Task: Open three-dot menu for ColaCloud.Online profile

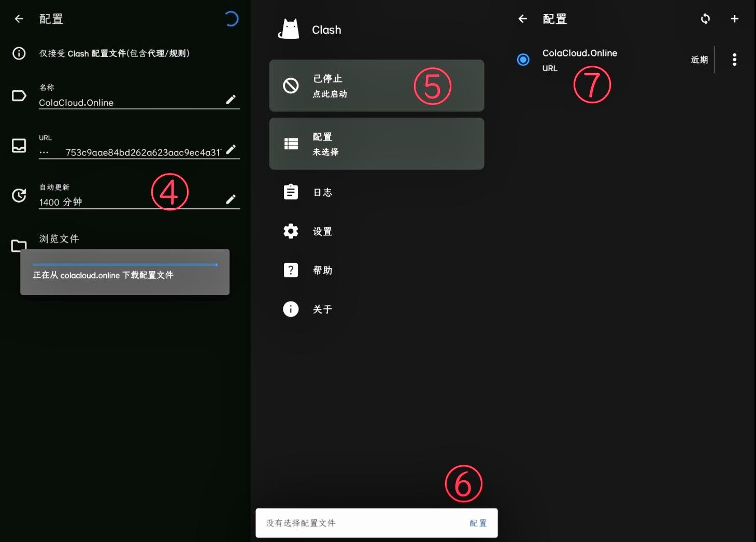Action: [734, 60]
